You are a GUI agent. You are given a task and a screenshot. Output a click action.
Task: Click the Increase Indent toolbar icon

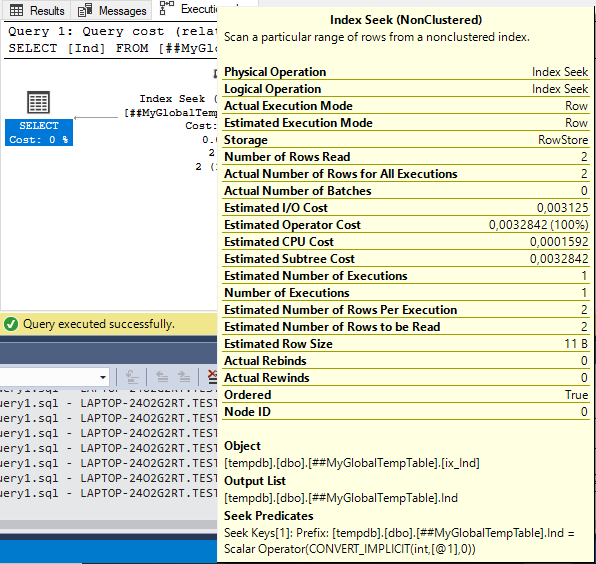[x=184, y=377]
